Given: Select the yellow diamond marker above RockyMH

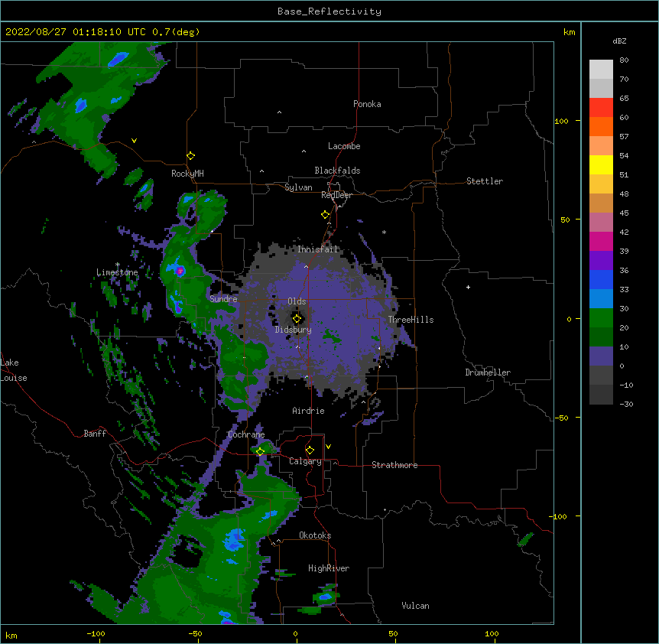Looking at the screenshot, I should tap(190, 156).
